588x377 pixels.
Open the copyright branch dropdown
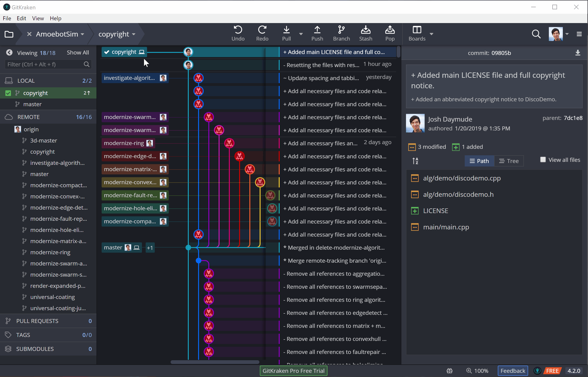pyautogui.click(x=134, y=34)
